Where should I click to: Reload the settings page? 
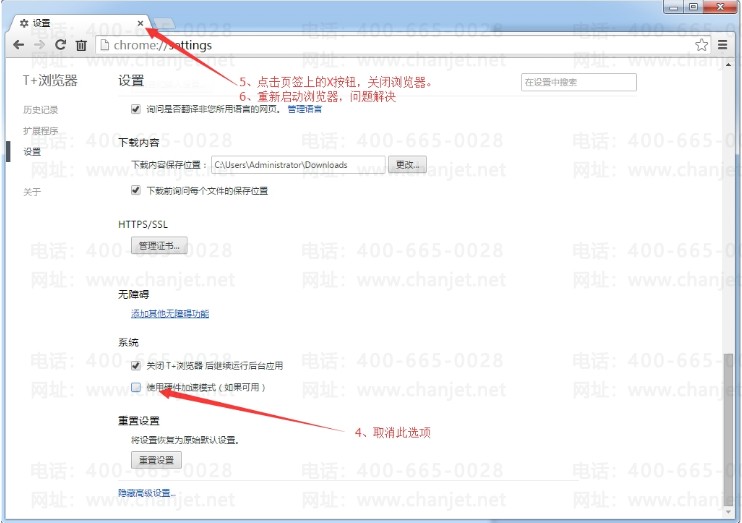60,45
